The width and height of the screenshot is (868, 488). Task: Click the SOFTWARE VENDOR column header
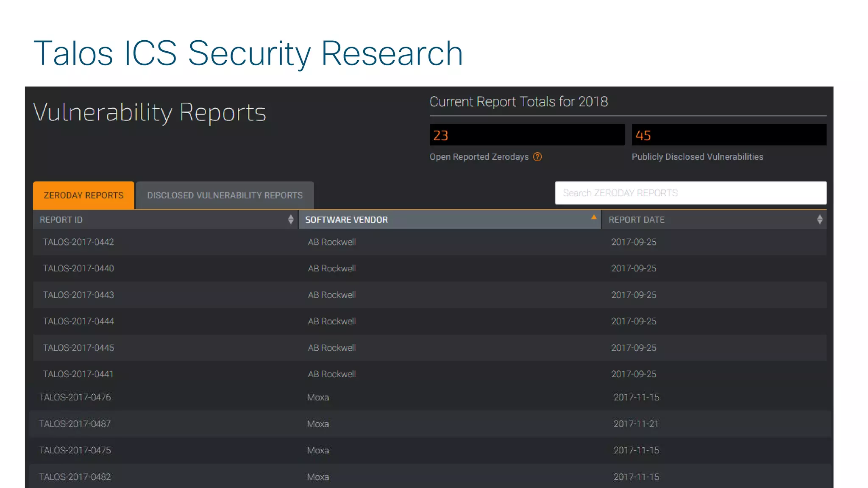(450, 220)
